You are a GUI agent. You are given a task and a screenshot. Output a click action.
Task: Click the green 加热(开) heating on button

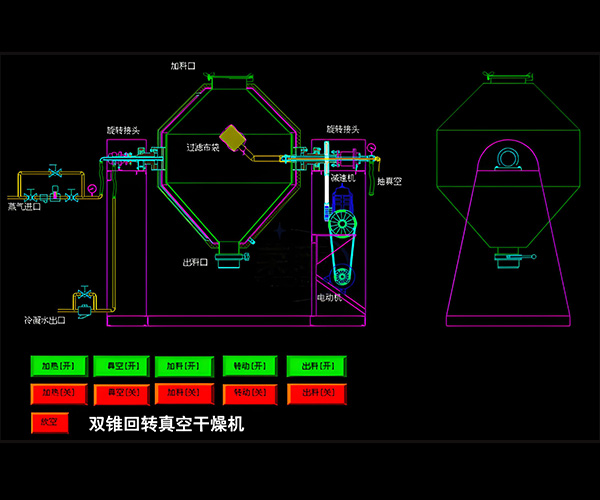click(x=60, y=366)
